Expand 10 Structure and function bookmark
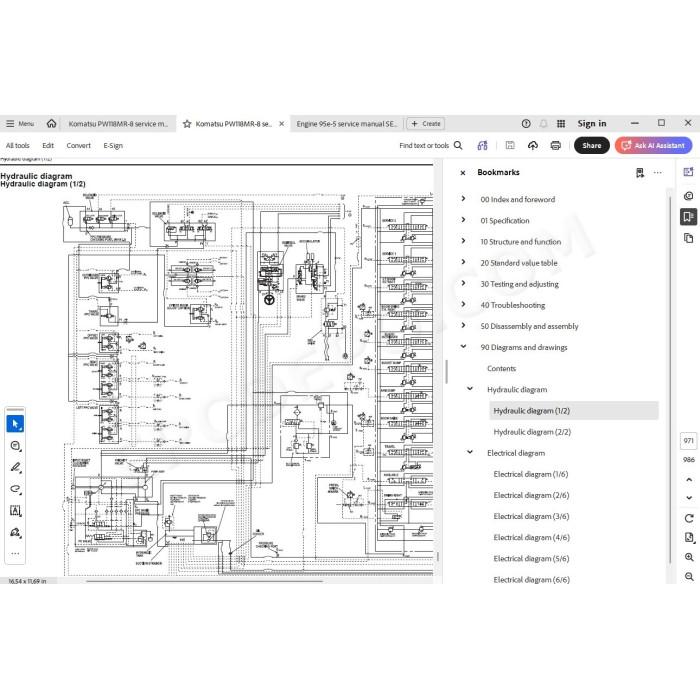Screen dimensions: 700x700 point(463,241)
